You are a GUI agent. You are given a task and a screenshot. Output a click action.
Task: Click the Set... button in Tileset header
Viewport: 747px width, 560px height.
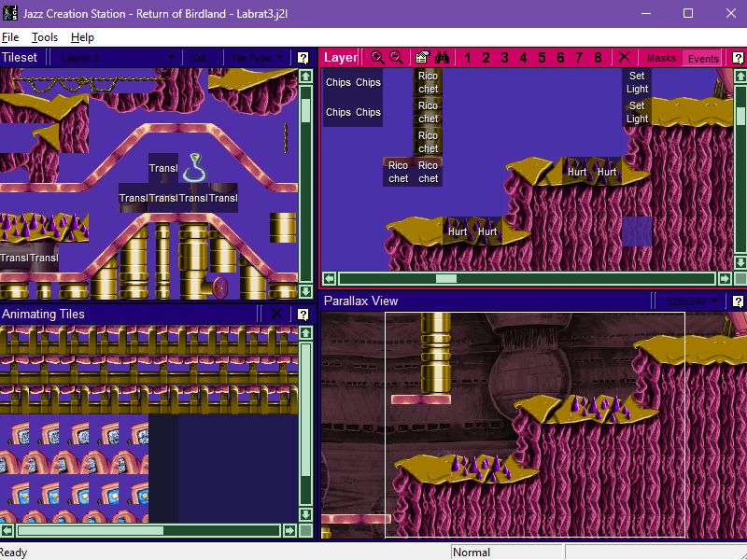tap(202, 58)
